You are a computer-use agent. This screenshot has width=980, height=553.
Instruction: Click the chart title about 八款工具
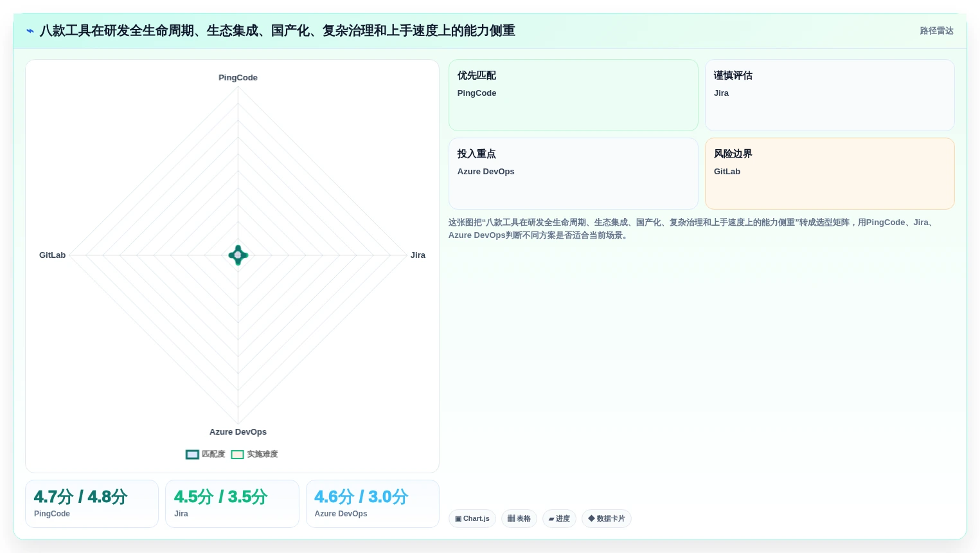pyautogui.click(x=277, y=31)
